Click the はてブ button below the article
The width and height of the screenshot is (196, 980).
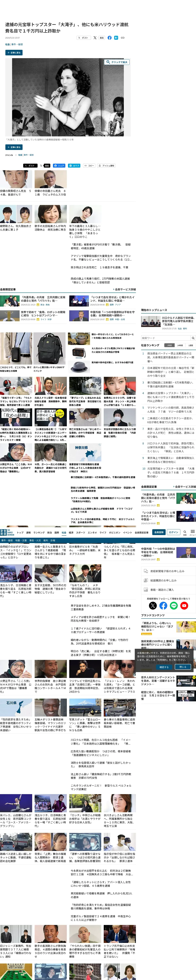74,165
